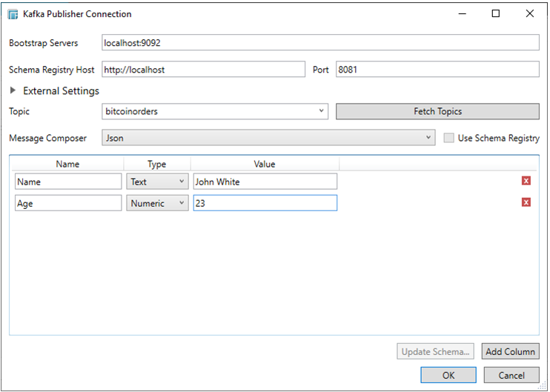The height and width of the screenshot is (392, 550).
Task: Click the Age value field containing 23
Action: point(265,203)
